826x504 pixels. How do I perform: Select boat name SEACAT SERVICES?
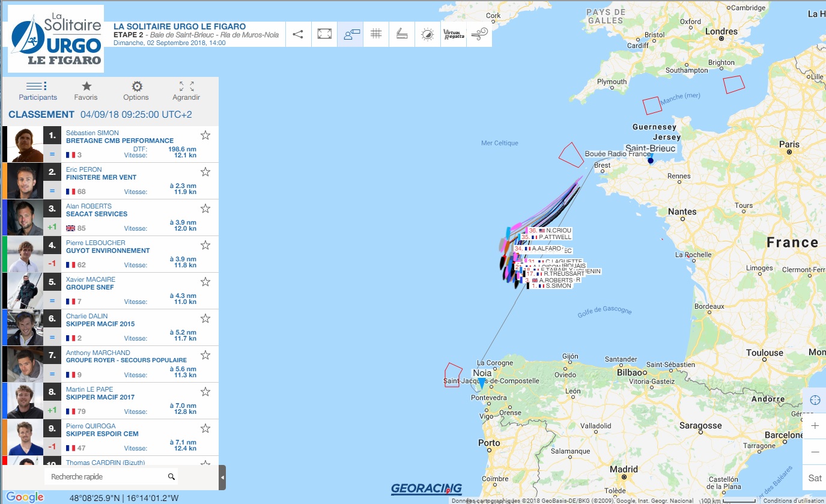[97, 214]
